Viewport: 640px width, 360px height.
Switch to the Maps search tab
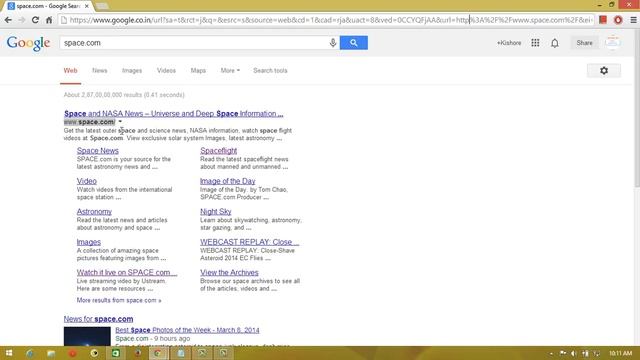point(198,71)
